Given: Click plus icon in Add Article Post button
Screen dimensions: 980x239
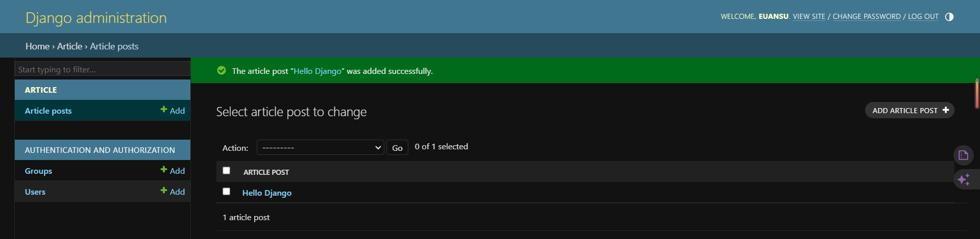Looking at the screenshot, I should tap(946, 110).
